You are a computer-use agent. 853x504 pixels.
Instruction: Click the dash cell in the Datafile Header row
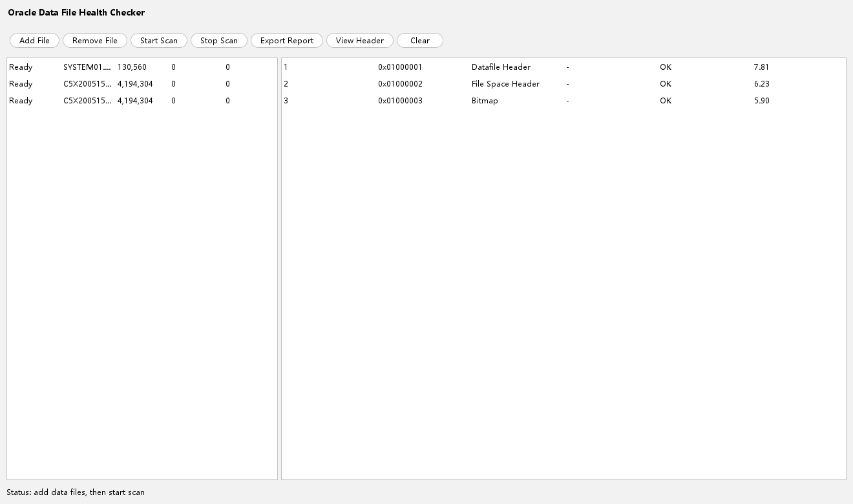(x=567, y=67)
